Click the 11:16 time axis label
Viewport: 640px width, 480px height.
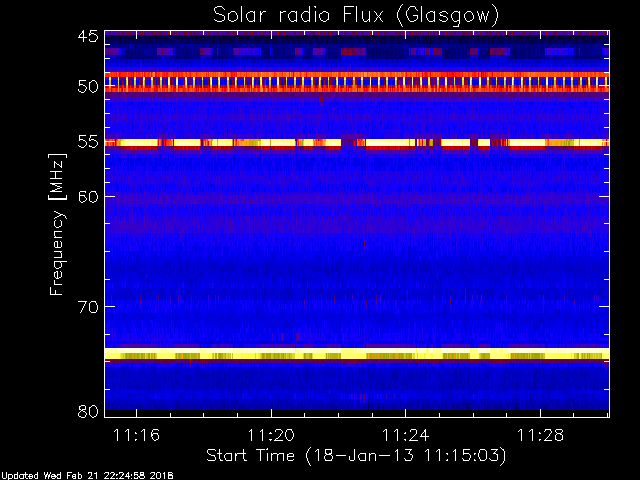pos(136,435)
